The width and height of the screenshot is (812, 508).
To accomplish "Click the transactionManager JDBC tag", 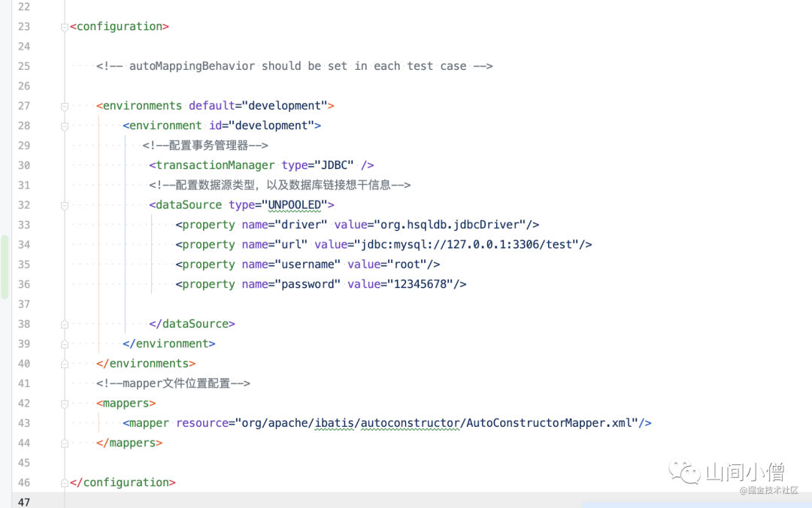I will 262,165.
